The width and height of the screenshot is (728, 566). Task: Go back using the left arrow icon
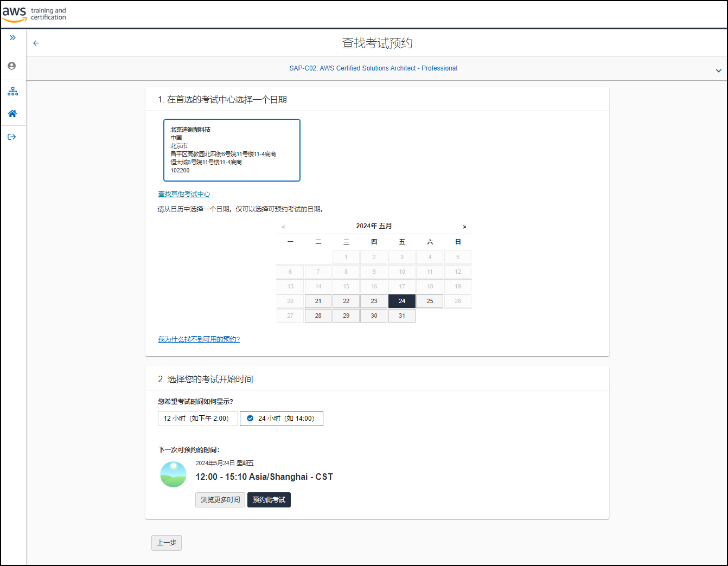(x=36, y=43)
